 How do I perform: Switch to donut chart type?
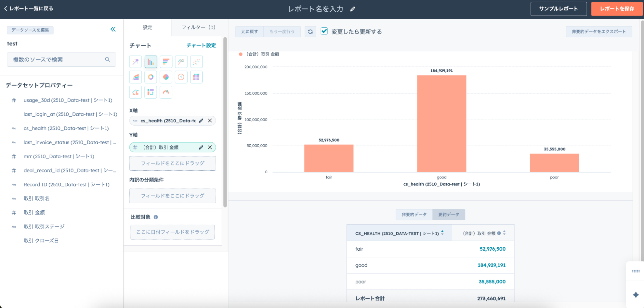150,77
